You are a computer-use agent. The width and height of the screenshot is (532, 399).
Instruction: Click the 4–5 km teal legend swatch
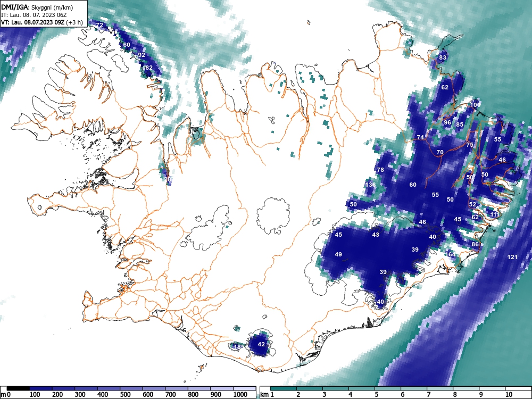click(362, 388)
